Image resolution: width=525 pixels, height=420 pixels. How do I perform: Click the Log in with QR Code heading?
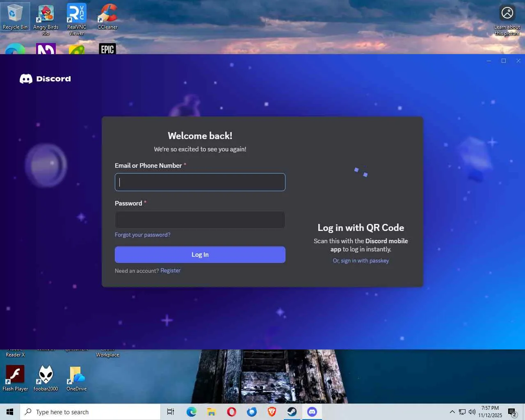[361, 228]
